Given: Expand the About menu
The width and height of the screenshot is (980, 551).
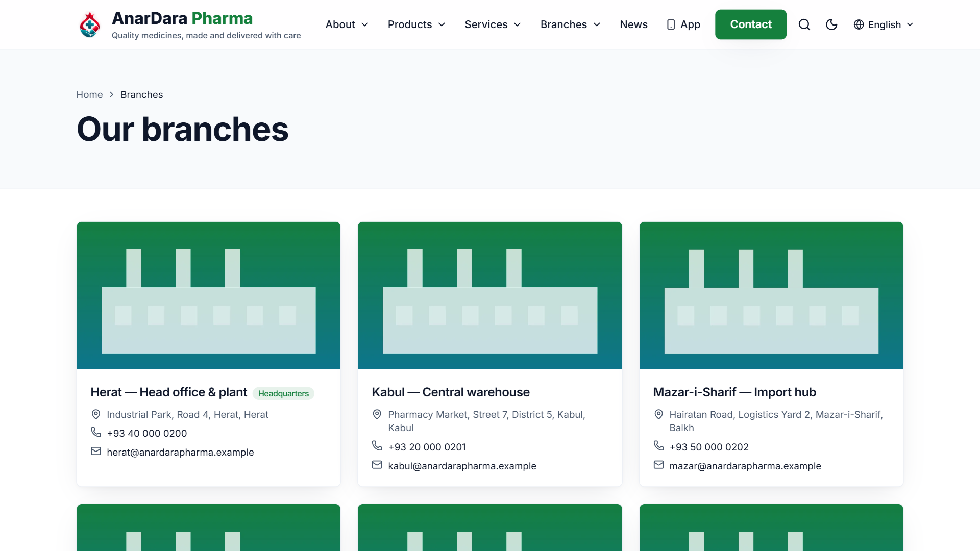Looking at the screenshot, I should click(347, 24).
